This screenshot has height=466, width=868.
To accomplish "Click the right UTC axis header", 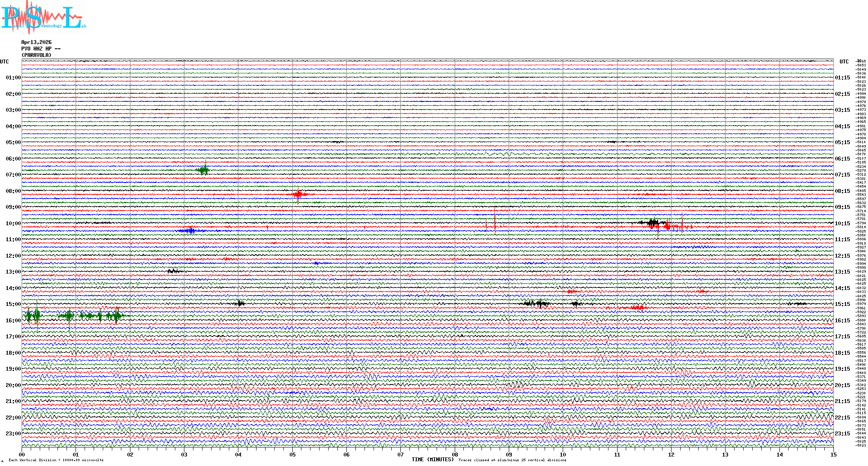I will point(844,62).
